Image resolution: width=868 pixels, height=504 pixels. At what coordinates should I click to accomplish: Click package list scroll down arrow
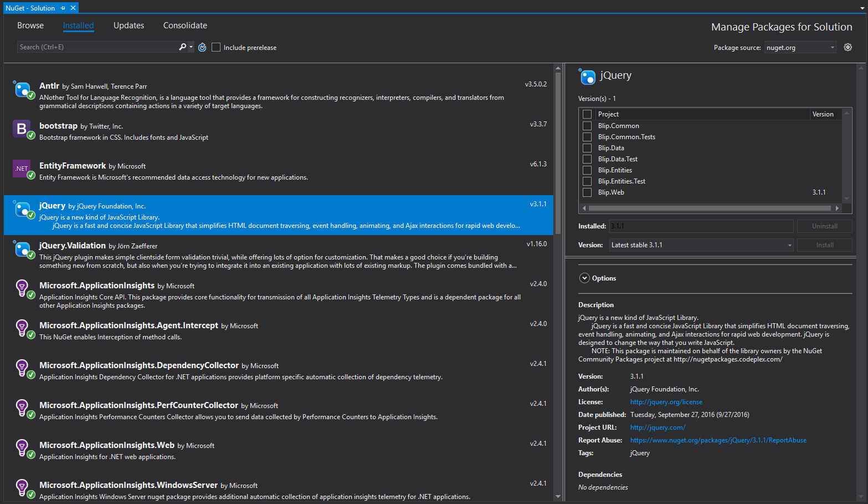(558, 497)
